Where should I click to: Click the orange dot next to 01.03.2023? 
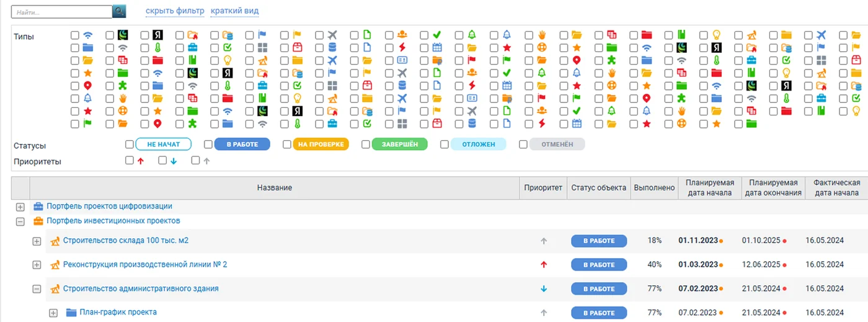(x=721, y=265)
